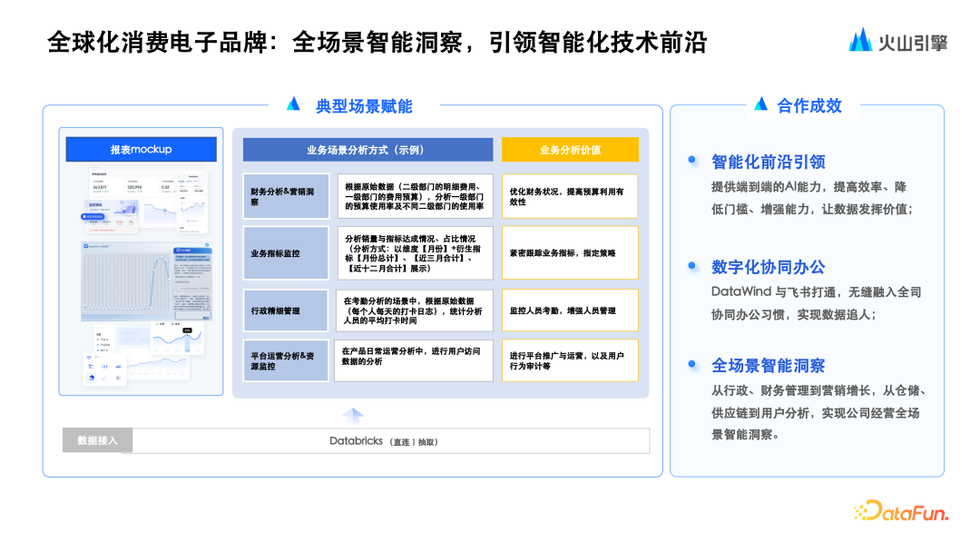
Task: Click the 行政精细管理 scenario button
Action: coord(286,310)
